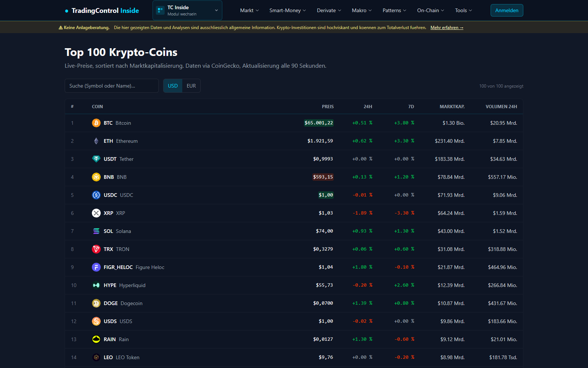The width and height of the screenshot is (588, 368).
Task: Expand the Tools menu
Action: click(x=464, y=10)
